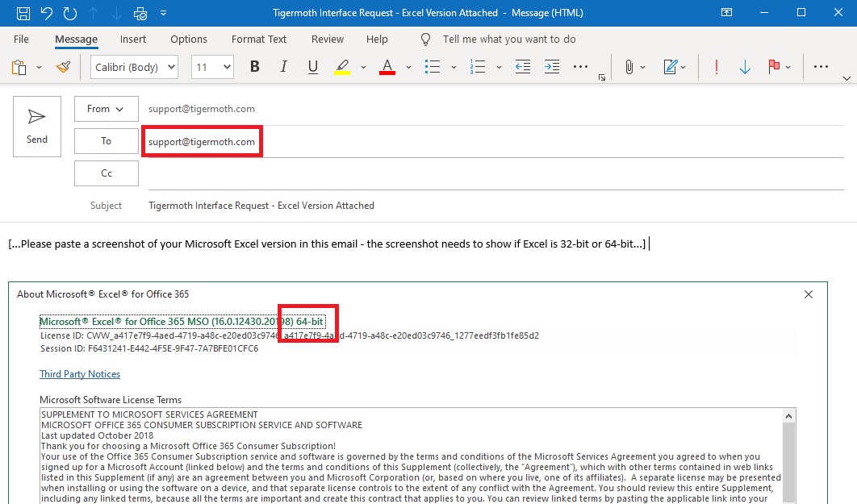This screenshot has width=857, height=504.
Task: Apply red font color
Action: click(x=387, y=67)
